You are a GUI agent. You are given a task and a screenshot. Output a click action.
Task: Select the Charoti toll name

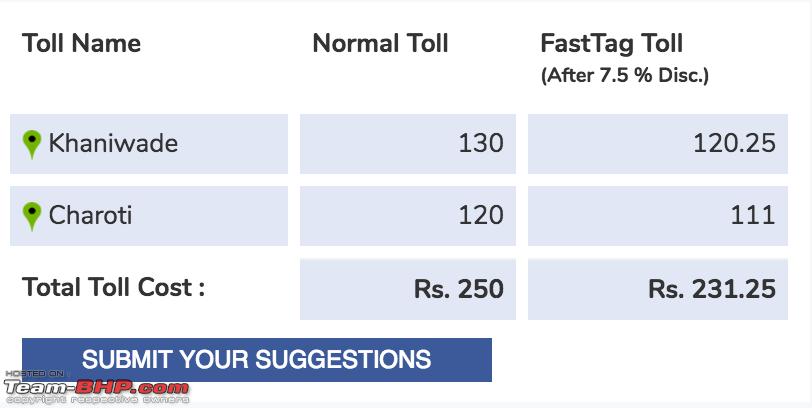(90, 215)
